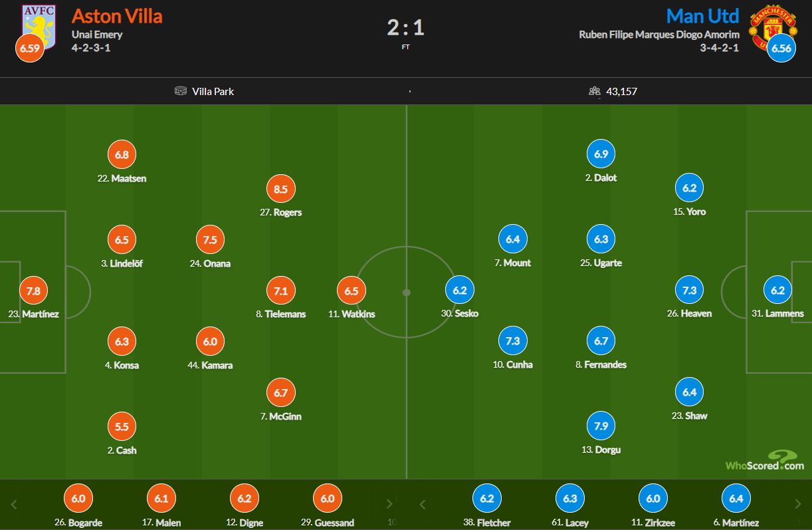Click the Aston Villa club crest
The height and width of the screenshot is (530, 812).
click(39, 23)
